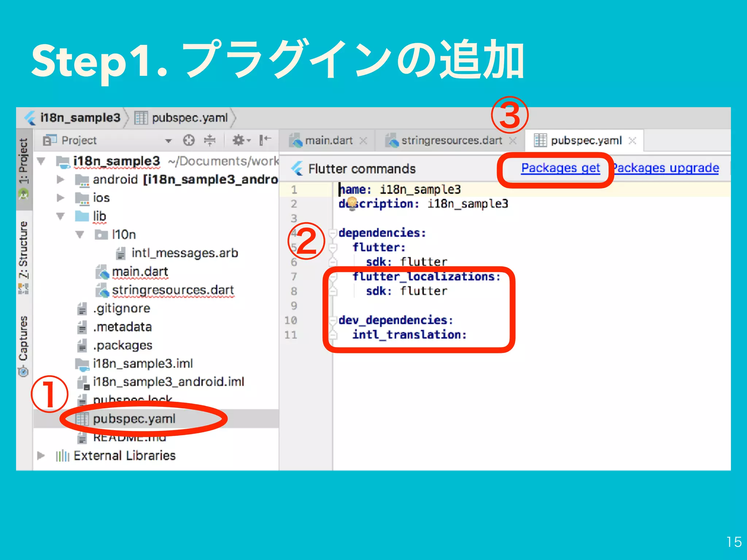Viewport: 747px width, 560px height.
Task: Close the pubspec.yaml editor tab
Action: [x=633, y=141]
